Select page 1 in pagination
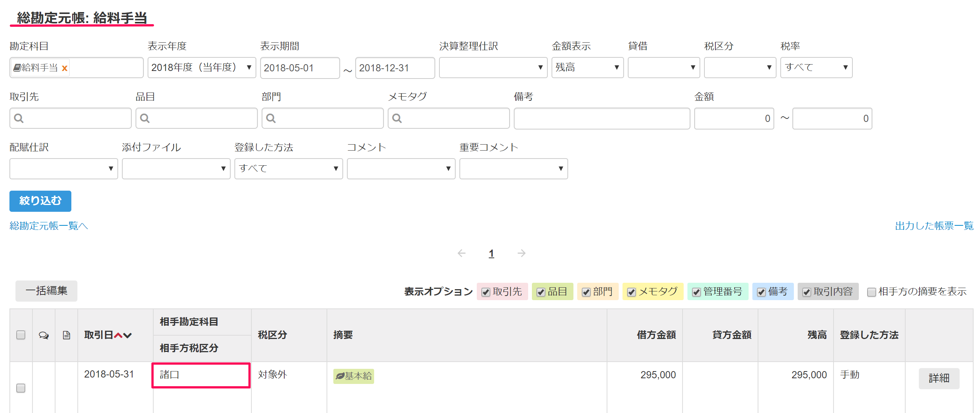This screenshot has width=980, height=413. point(491,254)
